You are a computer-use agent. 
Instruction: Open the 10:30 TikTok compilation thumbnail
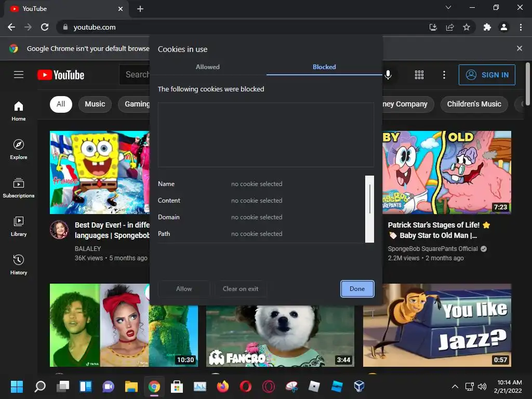(x=124, y=325)
